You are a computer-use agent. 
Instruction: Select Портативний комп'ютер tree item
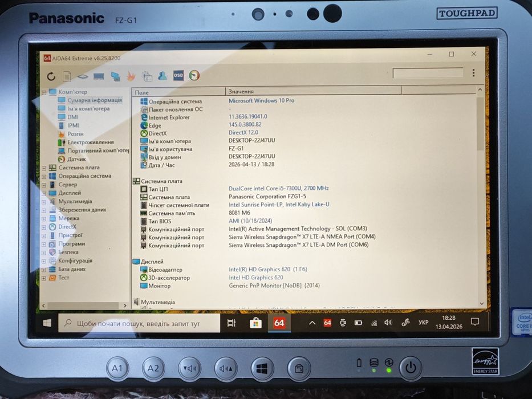98,150
